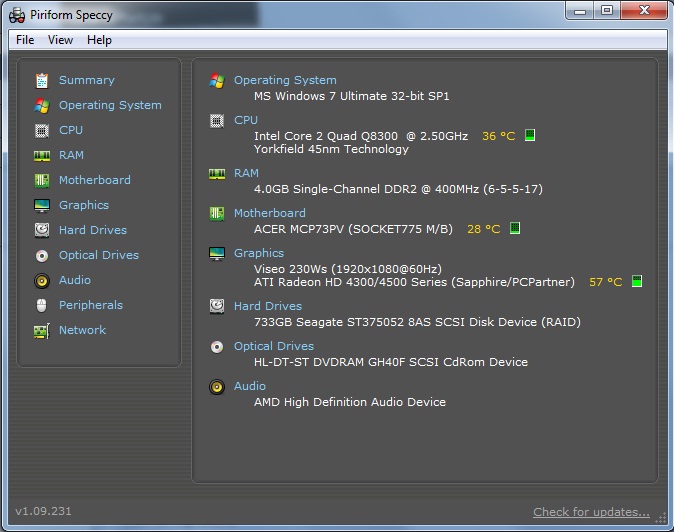675x532 pixels.
Task: Click the CPU heading in summary pane
Action: [246, 120]
